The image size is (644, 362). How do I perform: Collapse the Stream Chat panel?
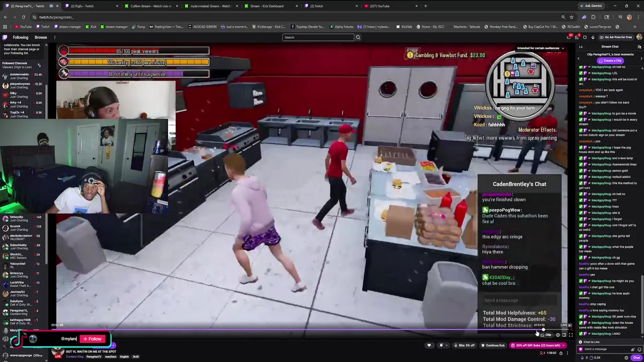click(x=581, y=47)
